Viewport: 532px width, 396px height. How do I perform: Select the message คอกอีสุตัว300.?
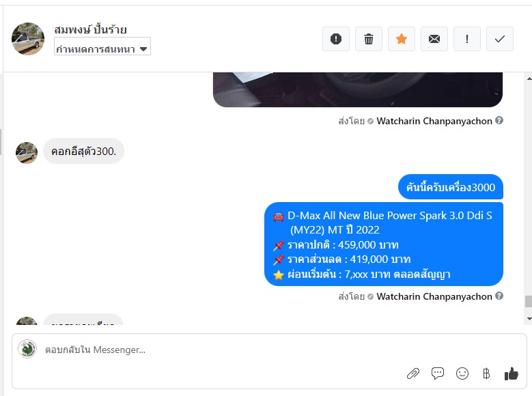pyautogui.click(x=83, y=151)
